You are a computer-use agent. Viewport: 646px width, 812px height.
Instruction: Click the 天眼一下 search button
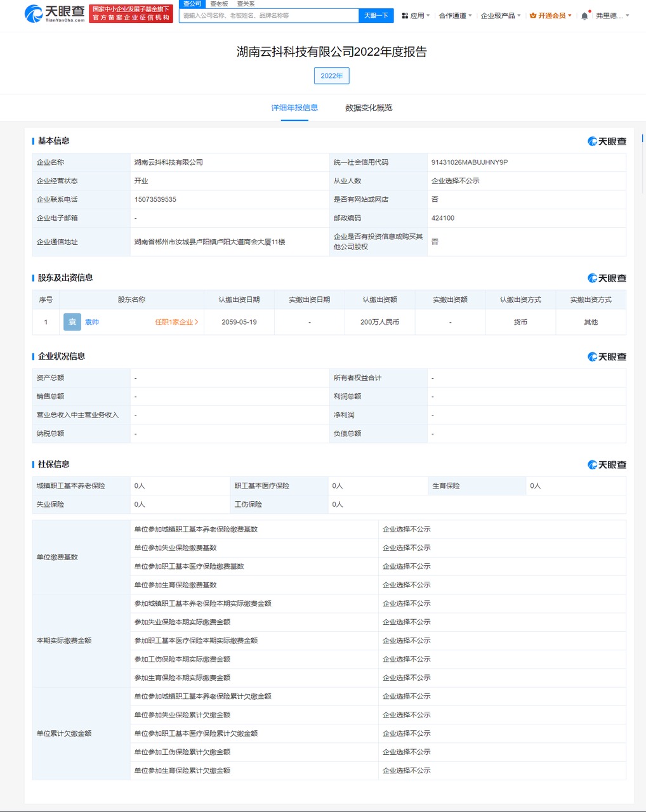tap(376, 16)
